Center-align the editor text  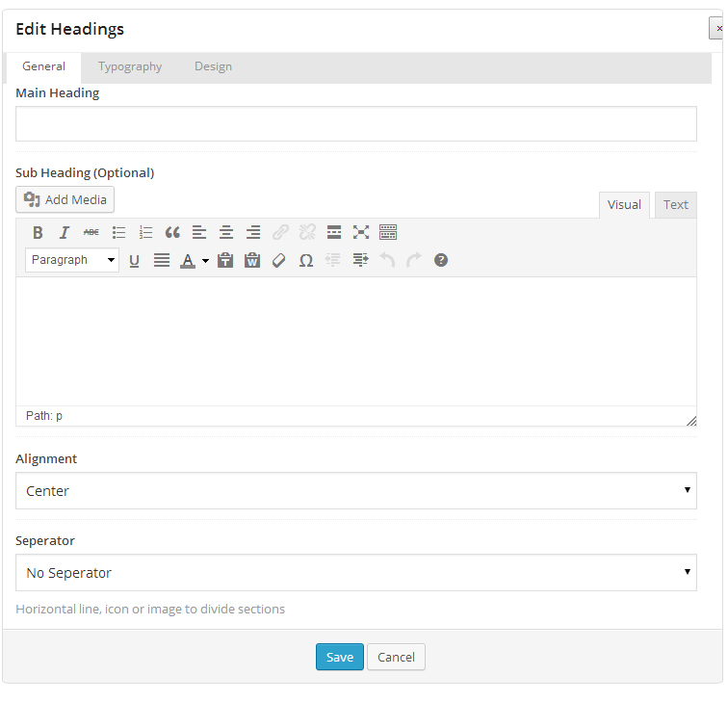226,232
